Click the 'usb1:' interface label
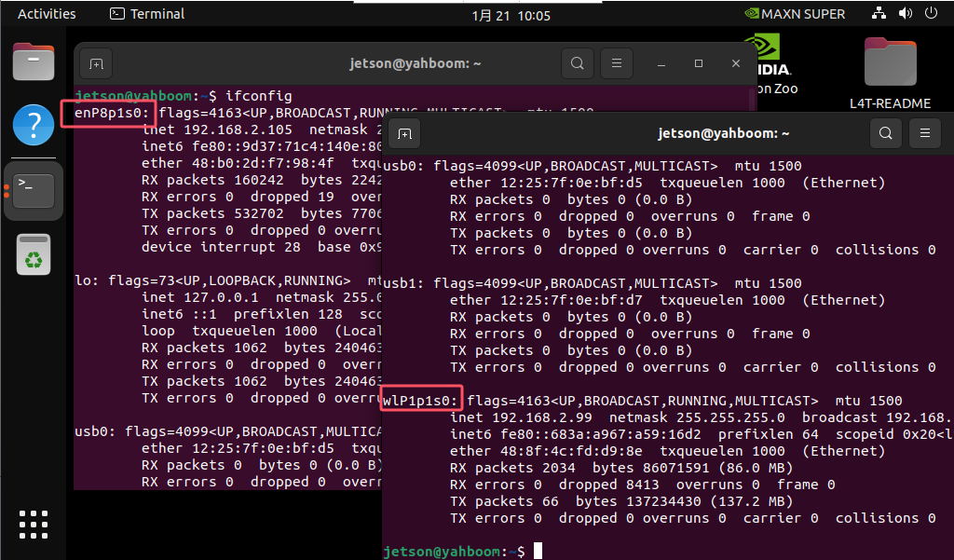The width and height of the screenshot is (954, 560). [x=403, y=283]
